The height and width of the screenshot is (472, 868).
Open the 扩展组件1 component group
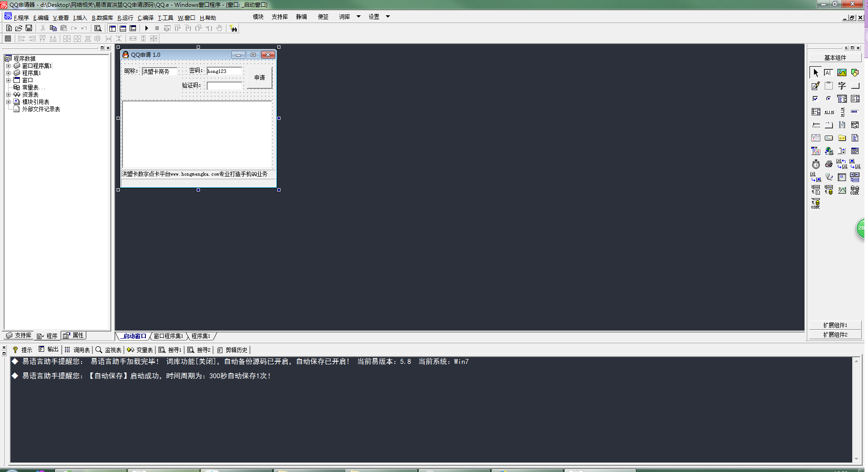click(x=835, y=325)
